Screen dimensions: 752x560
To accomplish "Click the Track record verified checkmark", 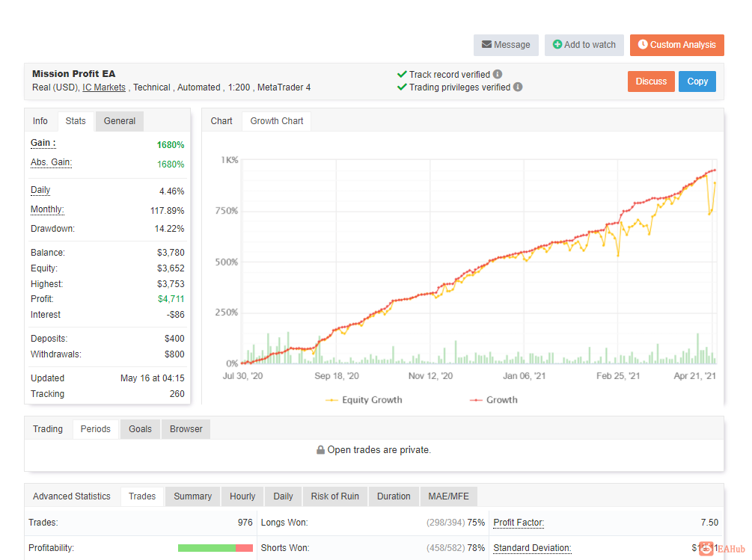I will pos(402,74).
